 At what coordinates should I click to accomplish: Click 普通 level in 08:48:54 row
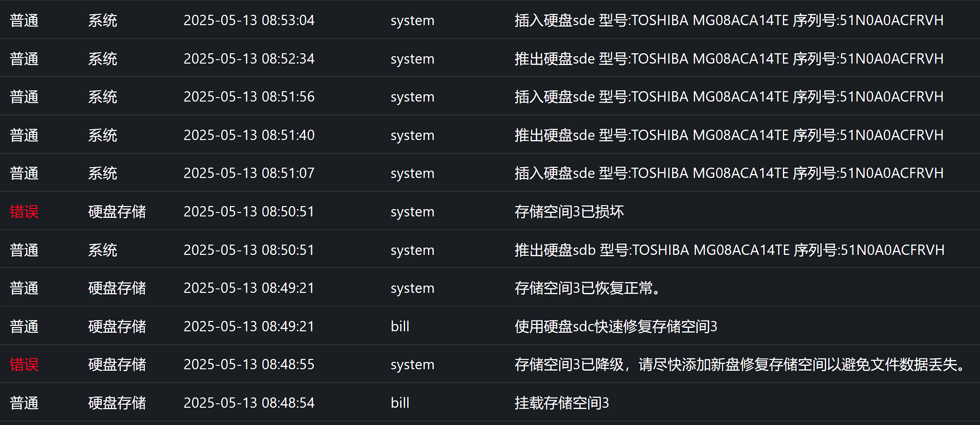click(x=24, y=403)
